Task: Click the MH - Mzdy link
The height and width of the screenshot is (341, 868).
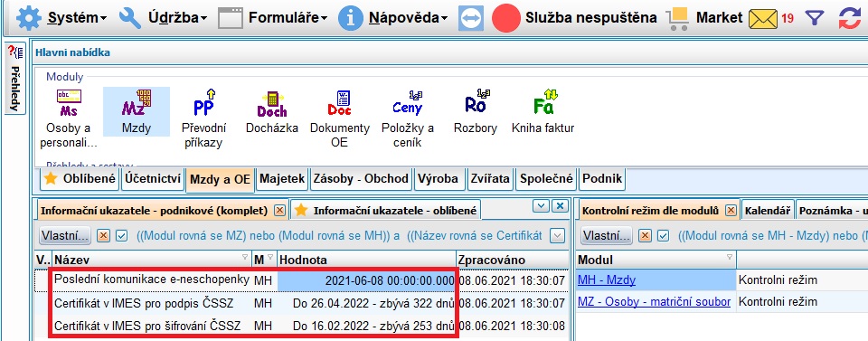Action: (606, 280)
